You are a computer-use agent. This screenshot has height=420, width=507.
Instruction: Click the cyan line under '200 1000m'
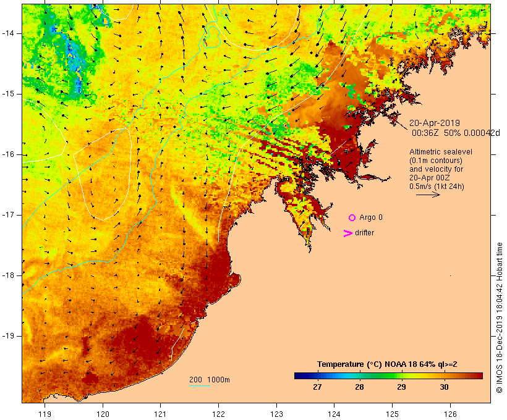coord(200,385)
